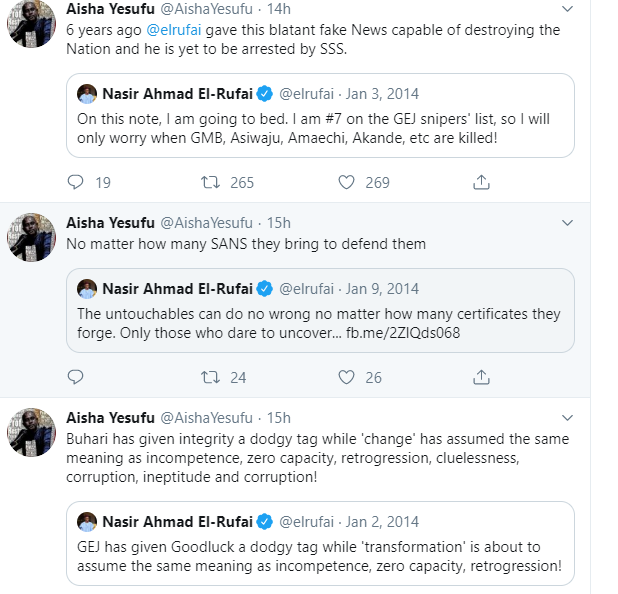Viewport: 618px width, 594px height.
Task: Share the tweet about SSS arrest
Action: [481, 182]
